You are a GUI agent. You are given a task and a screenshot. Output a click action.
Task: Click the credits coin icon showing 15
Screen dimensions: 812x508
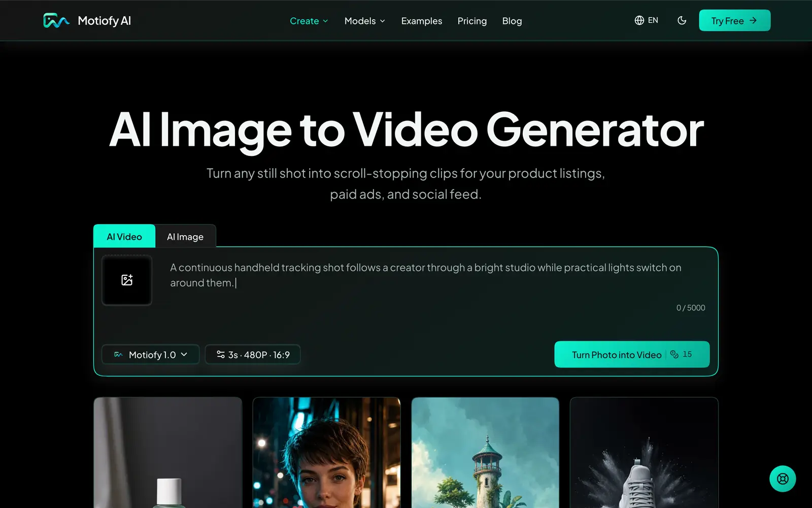pyautogui.click(x=674, y=354)
